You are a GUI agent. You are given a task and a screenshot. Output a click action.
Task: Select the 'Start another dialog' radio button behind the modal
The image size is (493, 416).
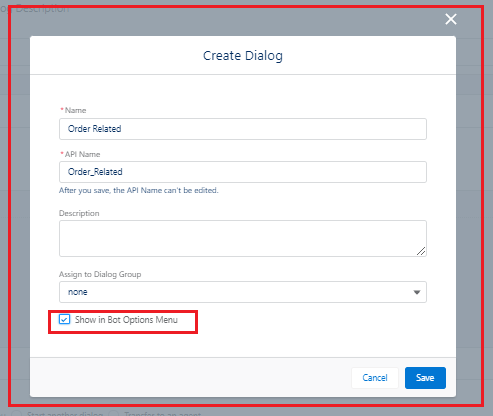[16, 414]
